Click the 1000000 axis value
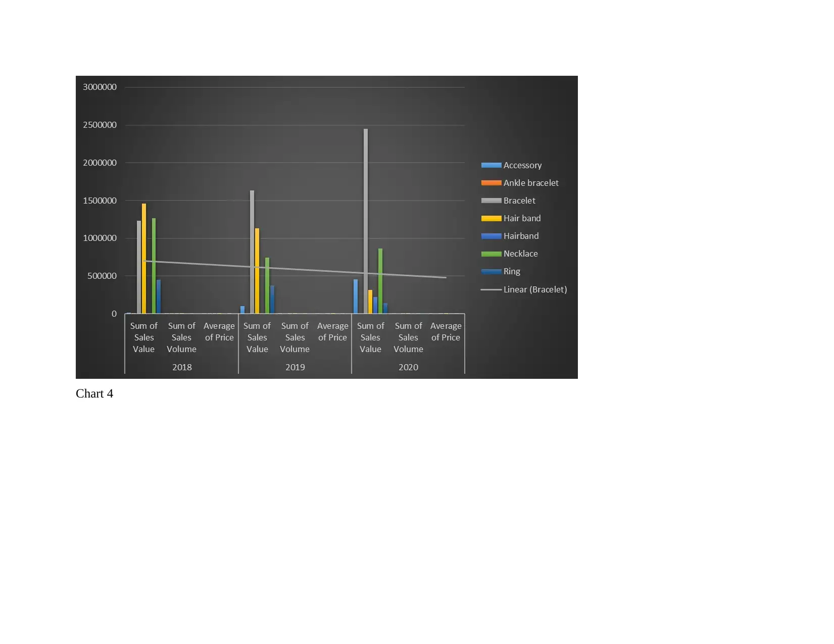Image resolution: width=834 pixels, height=644 pixels. pos(100,238)
